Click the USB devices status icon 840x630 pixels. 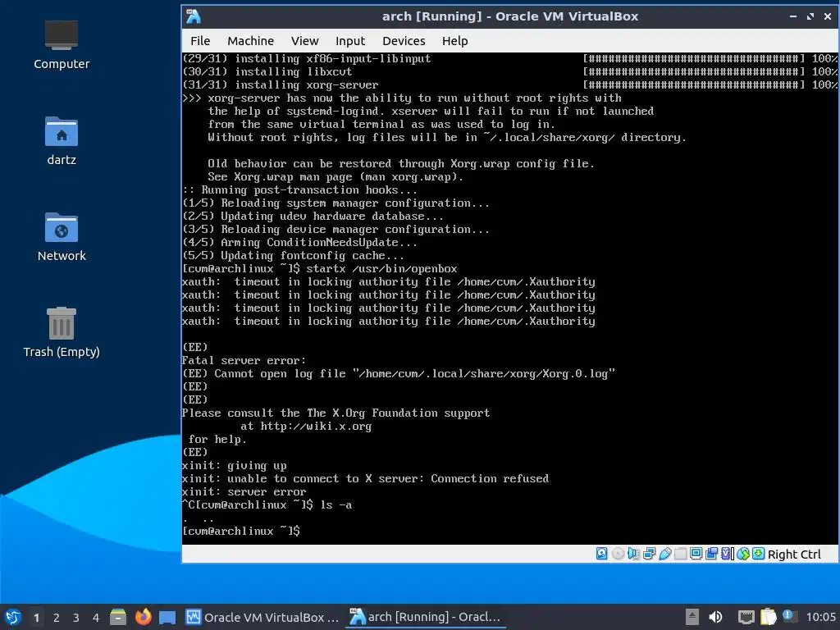[x=664, y=554]
